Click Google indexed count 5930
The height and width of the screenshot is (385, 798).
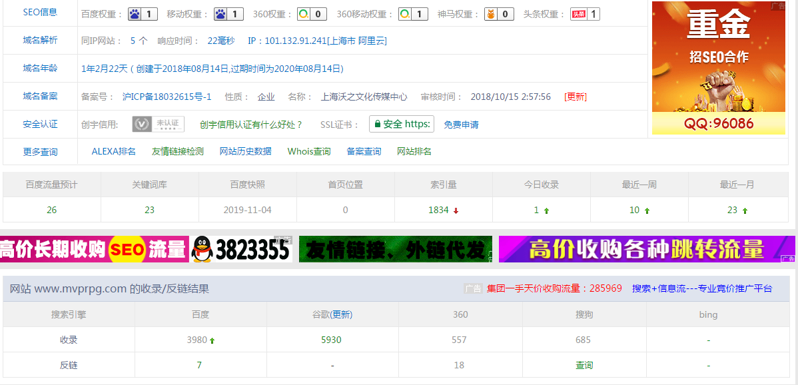pos(331,340)
